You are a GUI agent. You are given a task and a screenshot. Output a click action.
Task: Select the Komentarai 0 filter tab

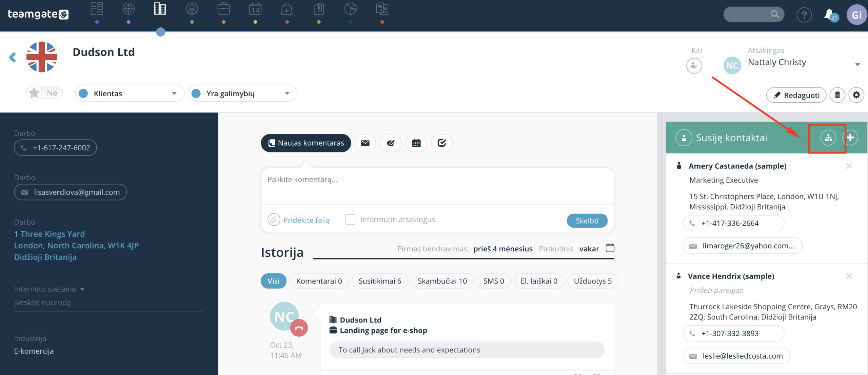pyautogui.click(x=319, y=281)
